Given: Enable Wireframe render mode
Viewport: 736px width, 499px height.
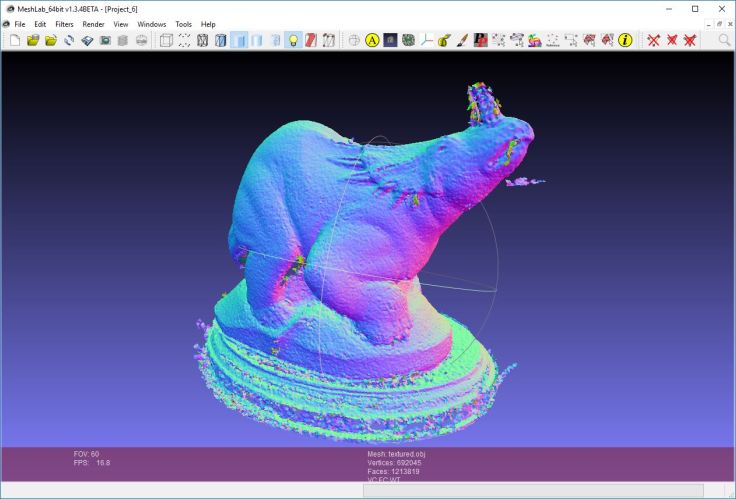Looking at the screenshot, I should 202,40.
